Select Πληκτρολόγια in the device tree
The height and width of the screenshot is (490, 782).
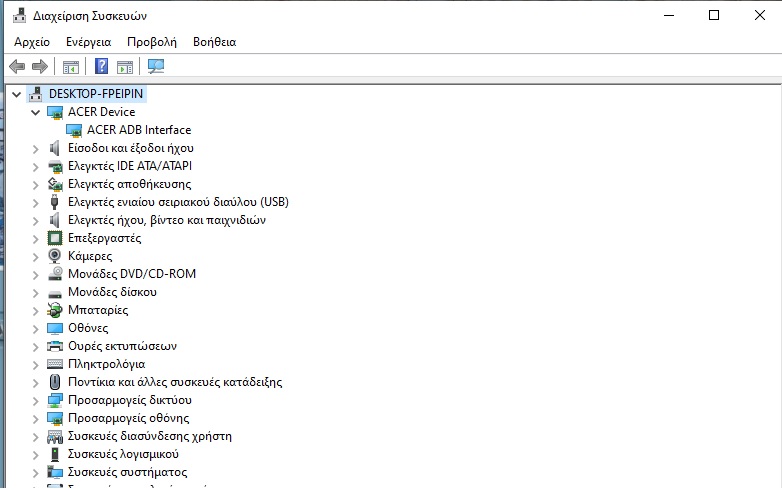click(106, 364)
